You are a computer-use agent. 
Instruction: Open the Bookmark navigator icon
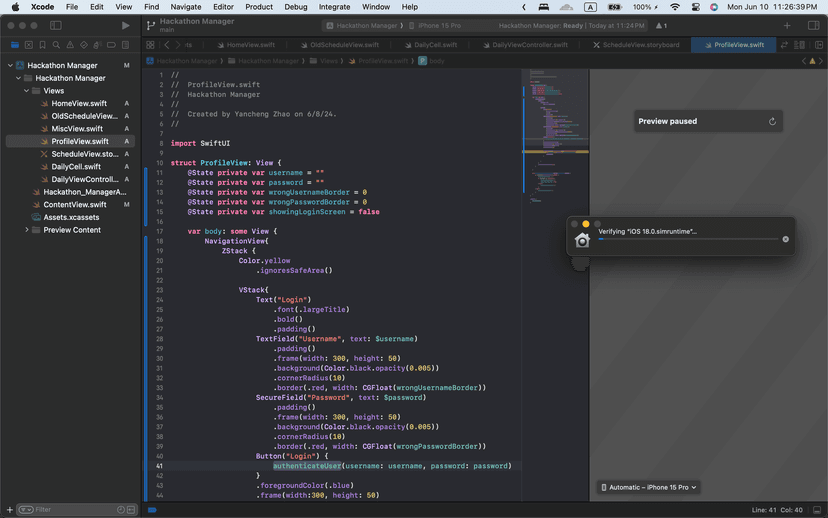42,45
